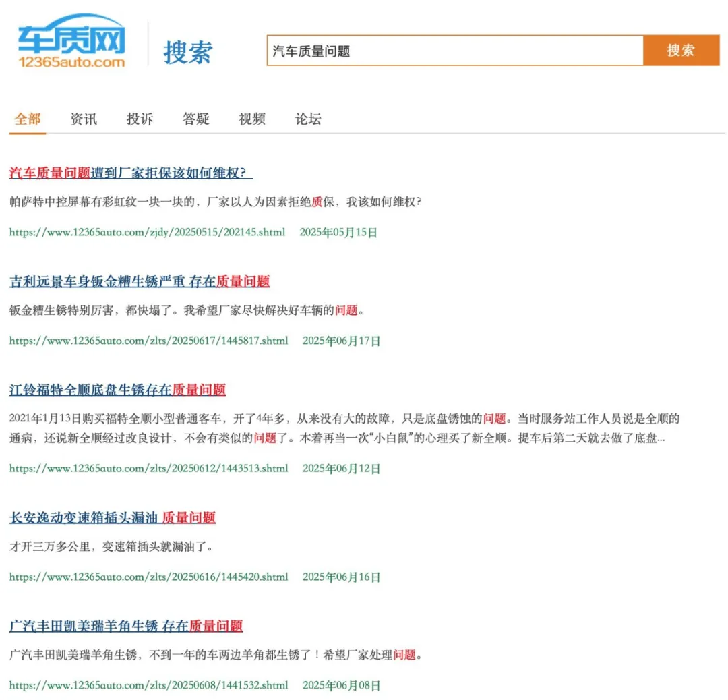Click the bottom result URL ending 1441532.shtml
Viewport: 728px width, 700px height.
pos(148,684)
